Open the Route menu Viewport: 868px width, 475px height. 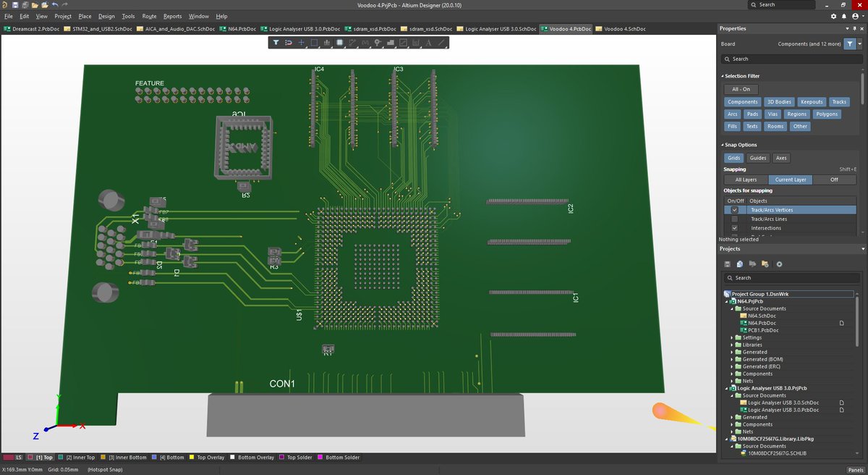pyautogui.click(x=149, y=16)
